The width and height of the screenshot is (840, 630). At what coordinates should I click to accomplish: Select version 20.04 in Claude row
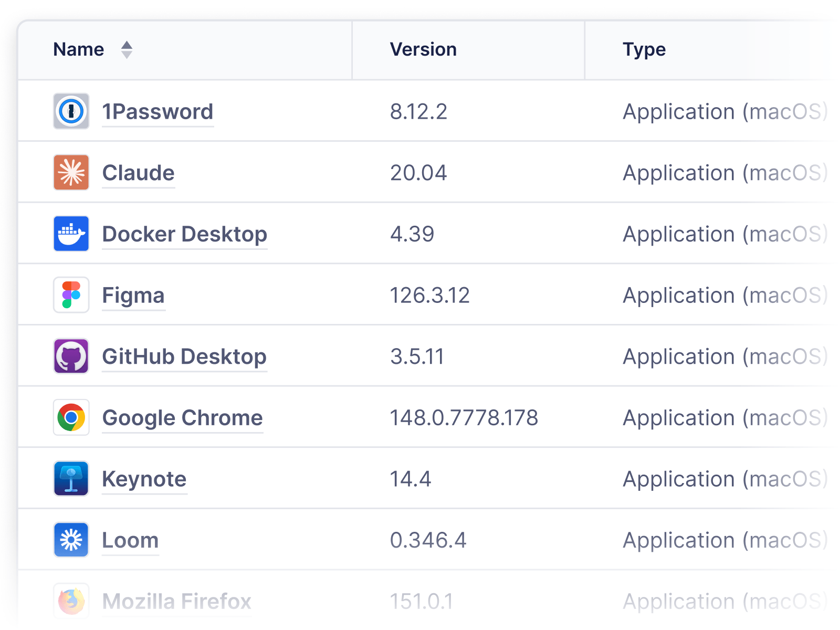click(x=418, y=173)
